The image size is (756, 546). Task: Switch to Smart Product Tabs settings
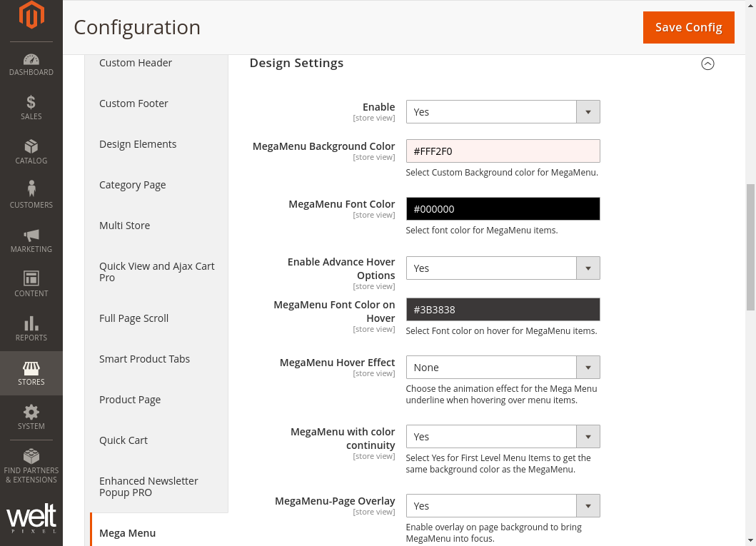pyautogui.click(x=144, y=359)
